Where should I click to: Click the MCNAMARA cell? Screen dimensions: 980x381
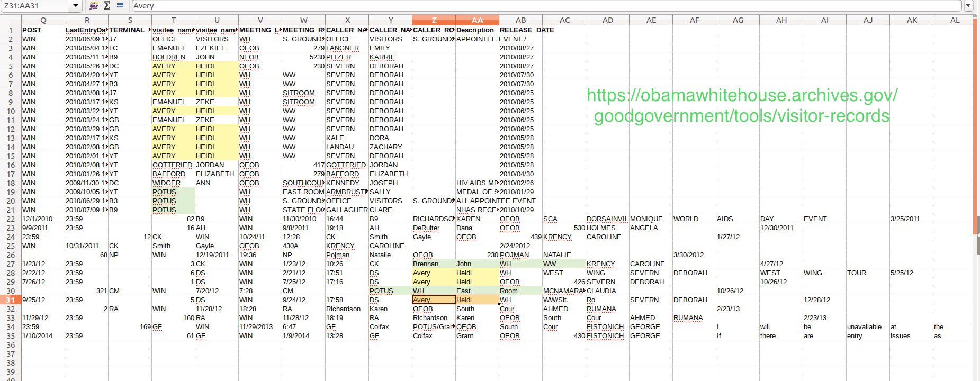coord(564,291)
